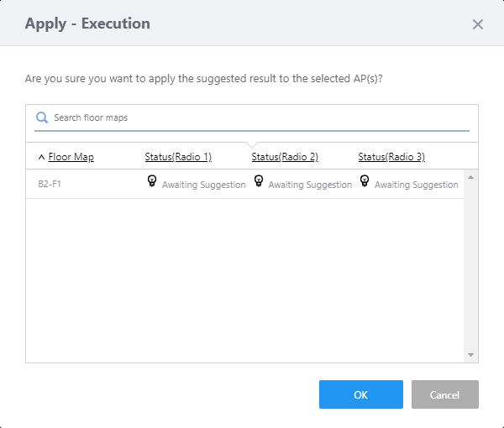Close the Apply - Execution dialog

click(478, 24)
